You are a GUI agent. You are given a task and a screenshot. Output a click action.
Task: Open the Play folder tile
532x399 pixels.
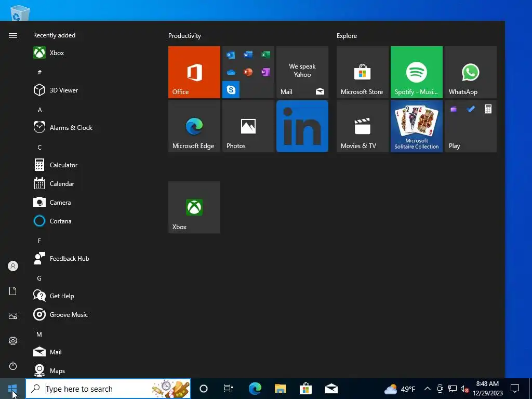(x=471, y=126)
